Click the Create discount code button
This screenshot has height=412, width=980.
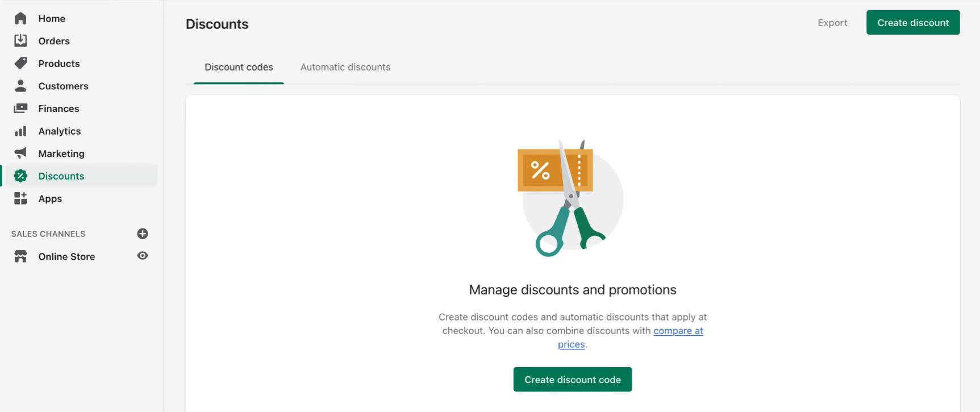coord(573,380)
